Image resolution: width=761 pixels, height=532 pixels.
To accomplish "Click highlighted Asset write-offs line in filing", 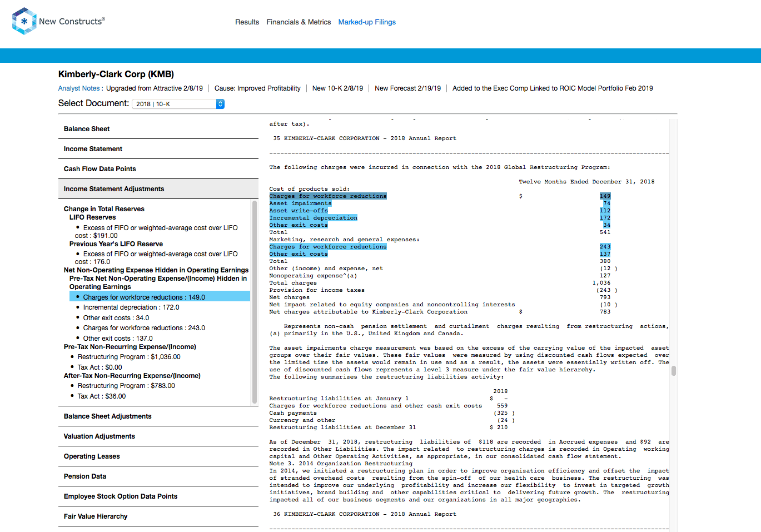I will [299, 211].
